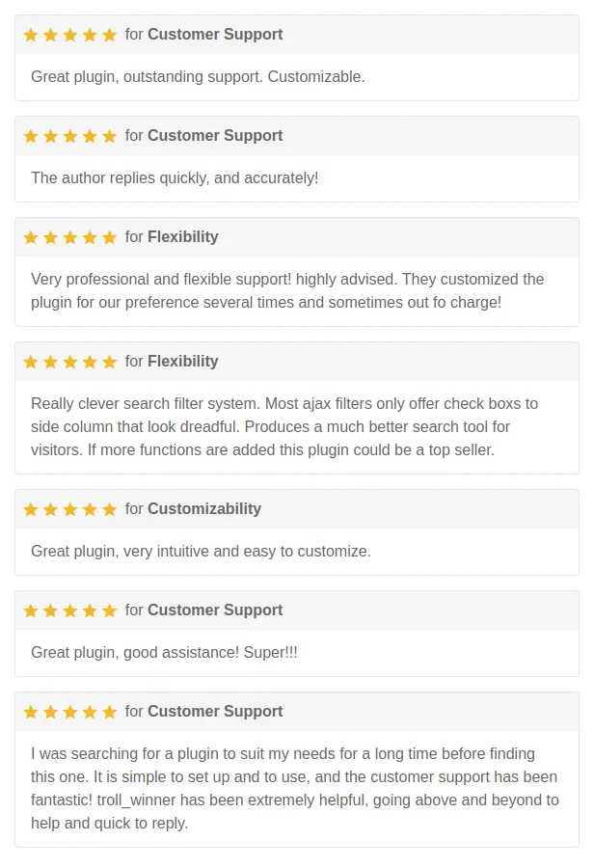
Task: Click first star above 'Really clever search filter' review
Action: click(31, 362)
